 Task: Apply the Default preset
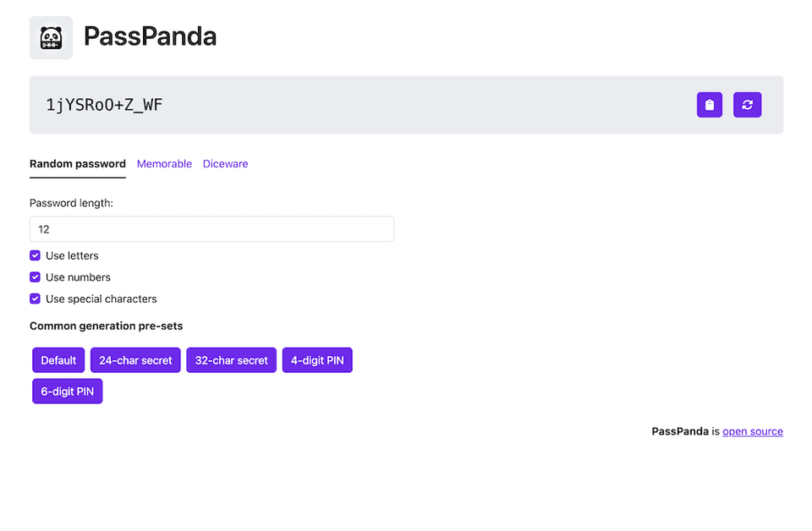click(58, 360)
